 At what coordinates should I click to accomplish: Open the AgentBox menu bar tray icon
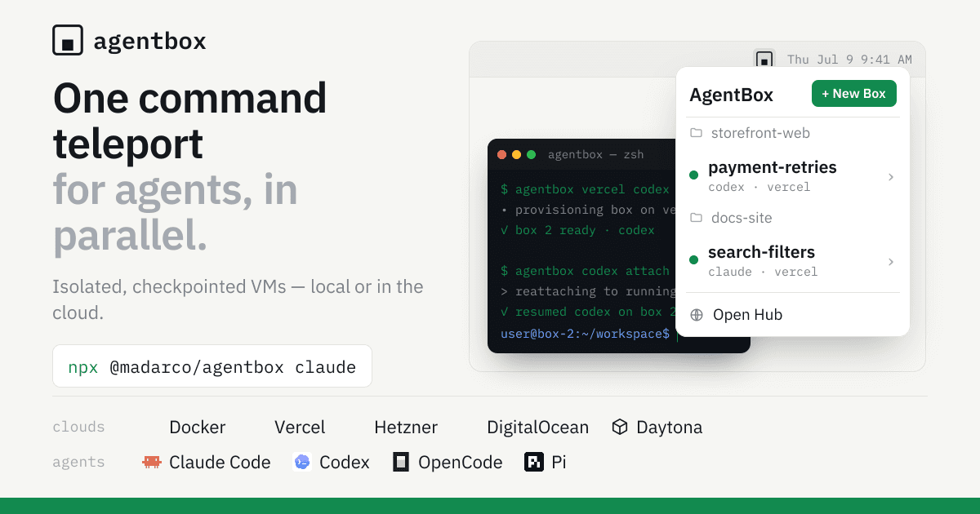point(764,60)
